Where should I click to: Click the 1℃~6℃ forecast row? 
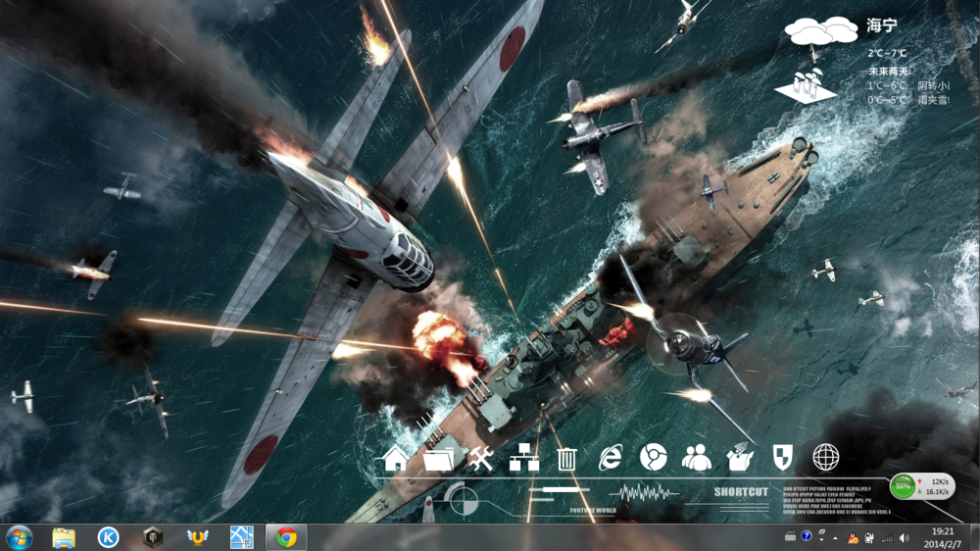(908, 85)
